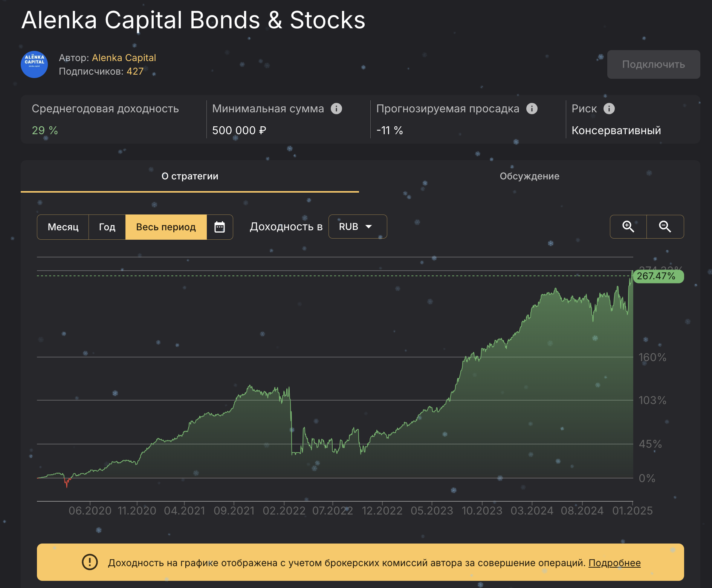
Task: Click the 0% axis label
Action: 647,478
